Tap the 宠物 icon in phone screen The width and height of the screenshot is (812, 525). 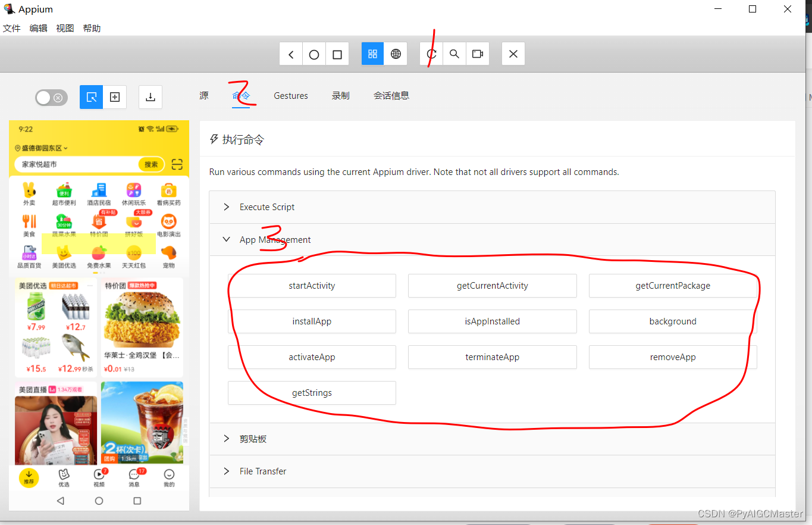coord(169,257)
